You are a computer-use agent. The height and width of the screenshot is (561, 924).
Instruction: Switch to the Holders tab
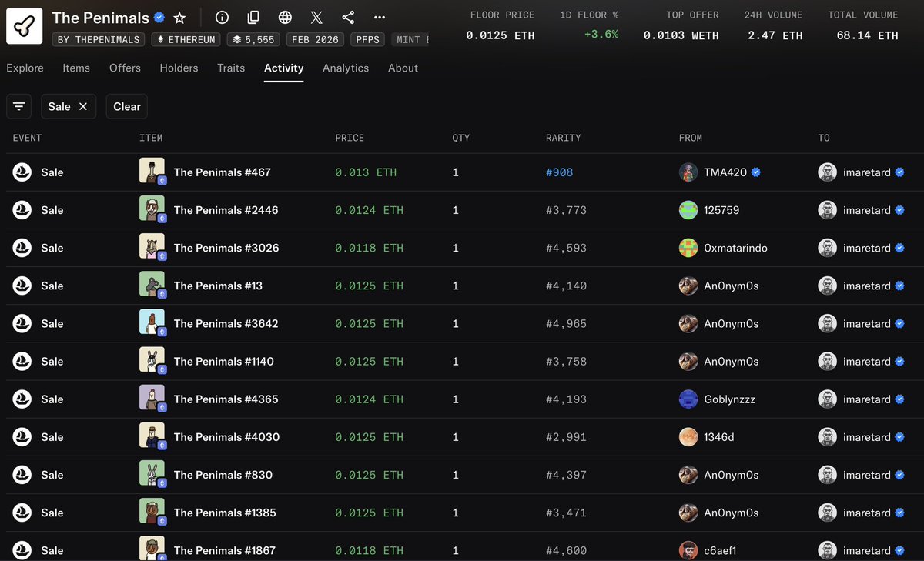pyautogui.click(x=179, y=68)
